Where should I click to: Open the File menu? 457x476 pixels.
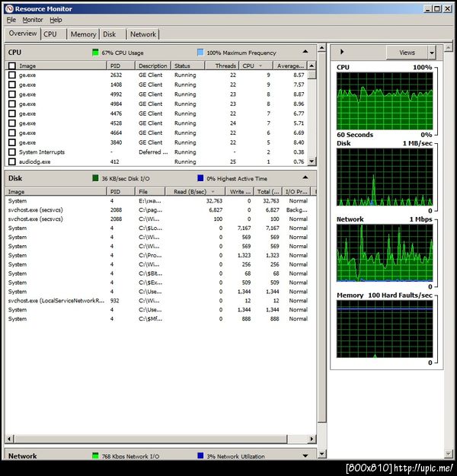11,20
